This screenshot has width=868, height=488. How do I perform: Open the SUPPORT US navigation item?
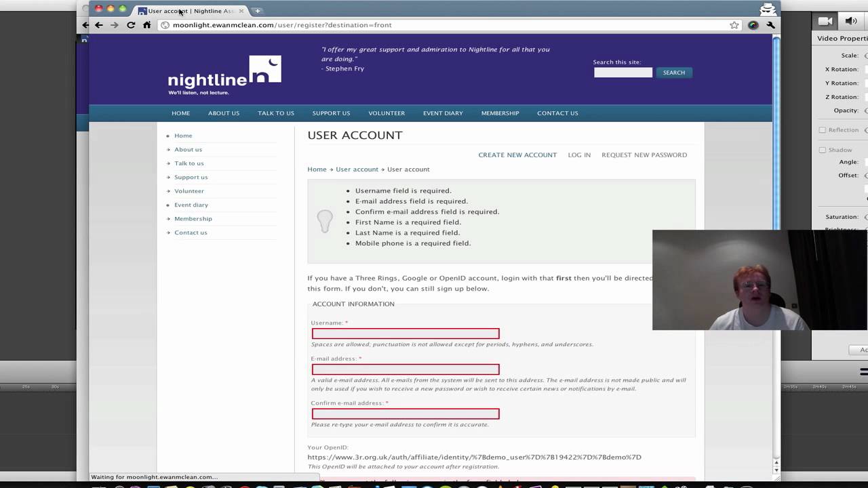tap(331, 113)
